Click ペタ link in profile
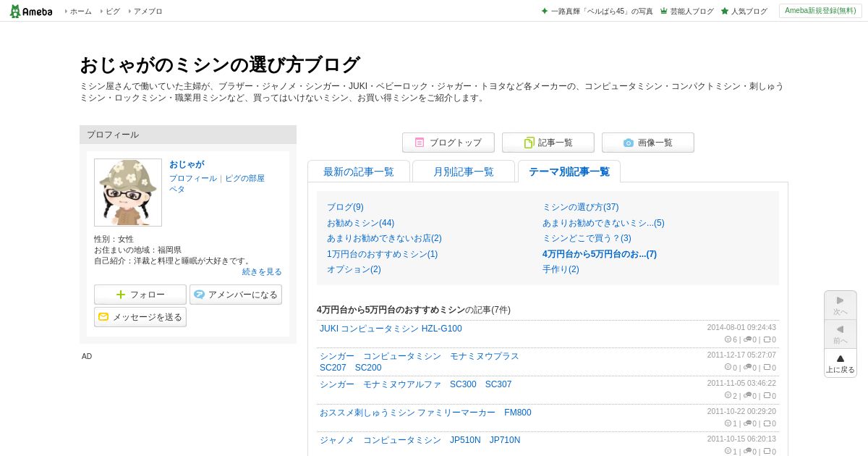This screenshot has width=868, height=456. (177, 189)
